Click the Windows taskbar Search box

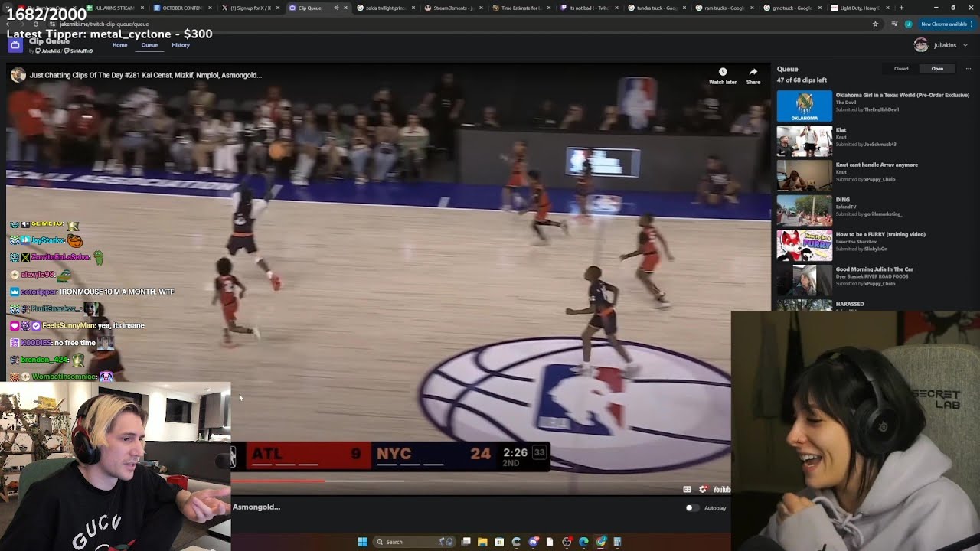click(413, 542)
